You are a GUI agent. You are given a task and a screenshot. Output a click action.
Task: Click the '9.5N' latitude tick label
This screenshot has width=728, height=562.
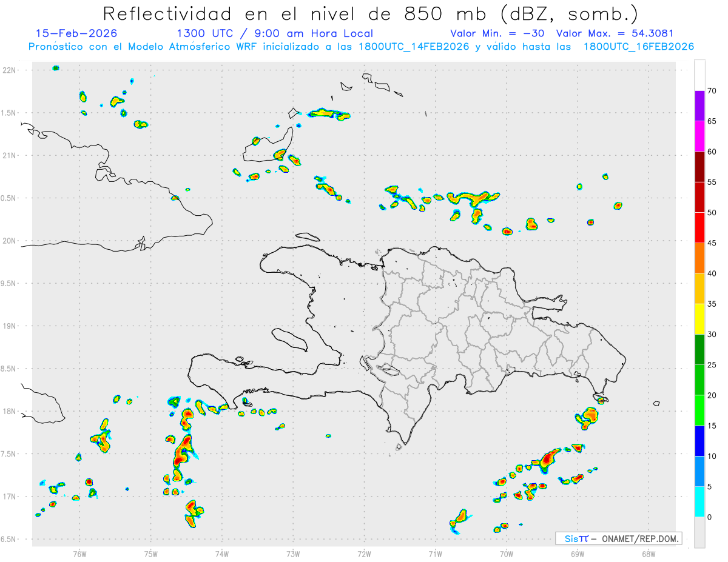[x=9, y=284]
